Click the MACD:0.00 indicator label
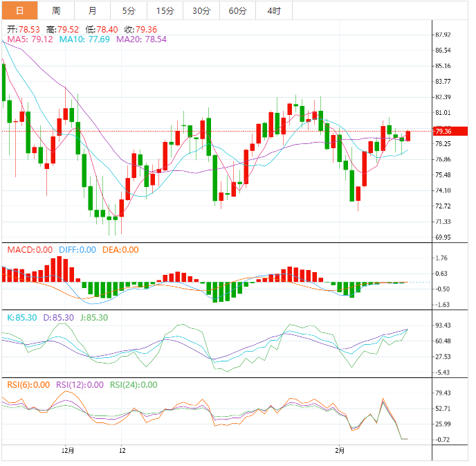 (29, 250)
